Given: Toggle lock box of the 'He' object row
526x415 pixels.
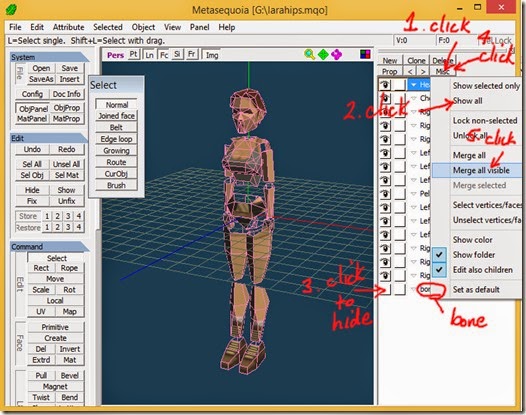Looking at the screenshot, I should [400, 85].
